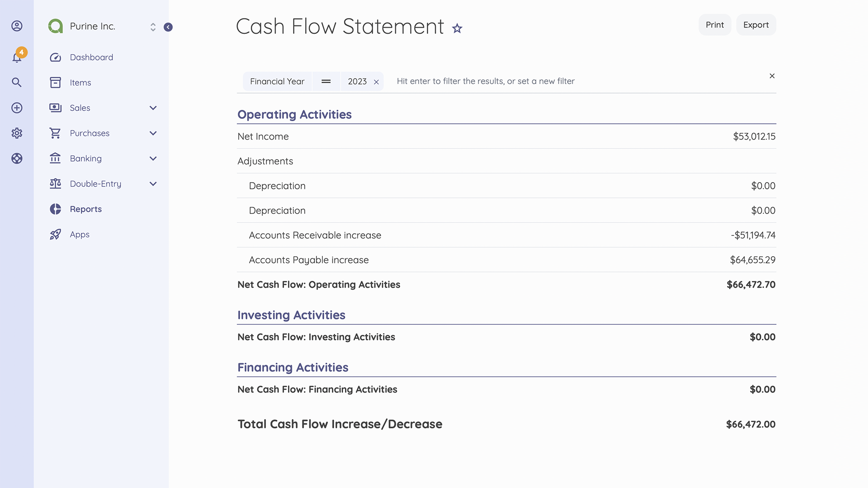This screenshot has width=868, height=488.
Task: Open the user account icon
Action: (x=17, y=26)
